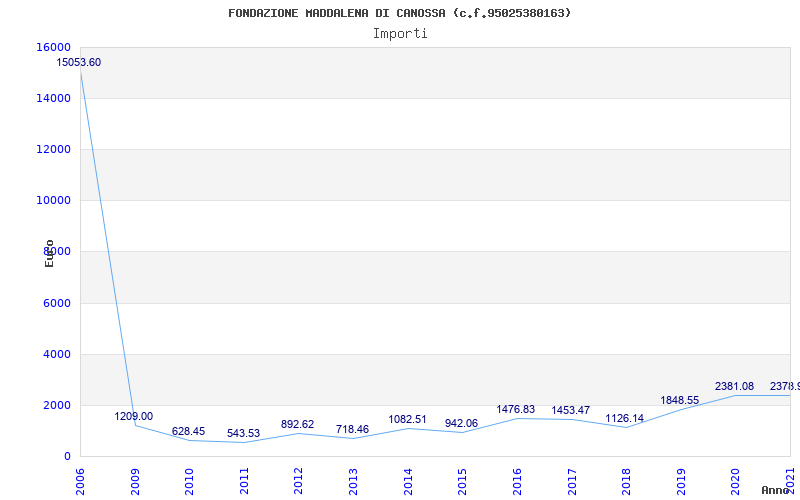This screenshot has width=800, height=500.
Task: Click the x-axis year 2017
Action: pyautogui.click(x=571, y=481)
